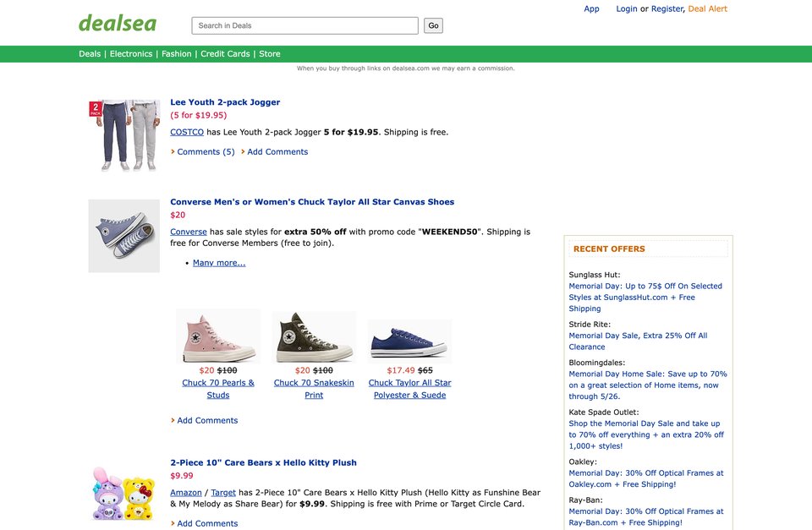Follow the Target store link

(223, 493)
